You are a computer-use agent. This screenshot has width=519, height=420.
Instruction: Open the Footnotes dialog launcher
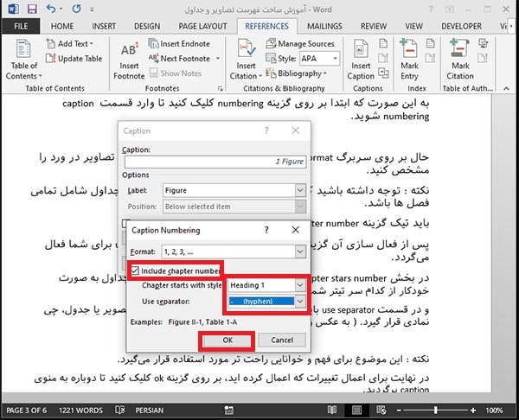pyautogui.click(x=220, y=88)
